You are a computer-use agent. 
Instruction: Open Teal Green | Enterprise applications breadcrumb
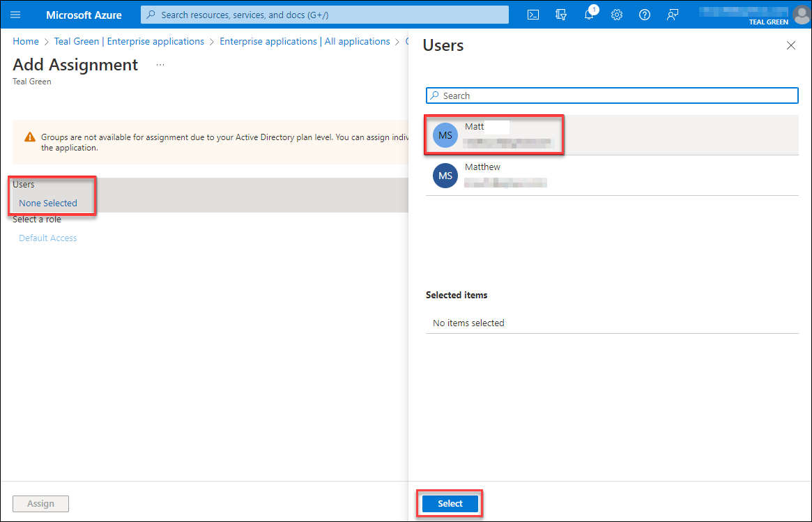(x=129, y=41)
